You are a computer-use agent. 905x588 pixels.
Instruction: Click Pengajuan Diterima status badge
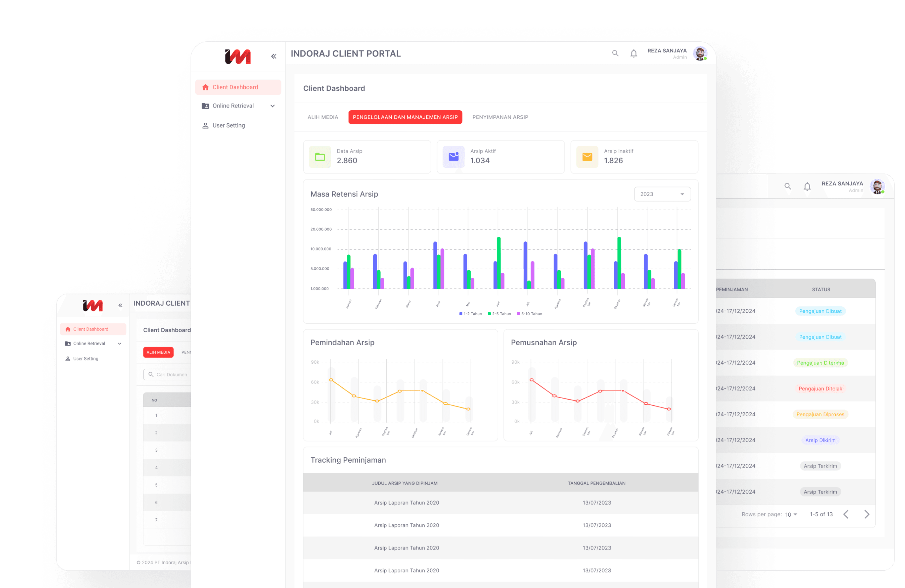820,363
